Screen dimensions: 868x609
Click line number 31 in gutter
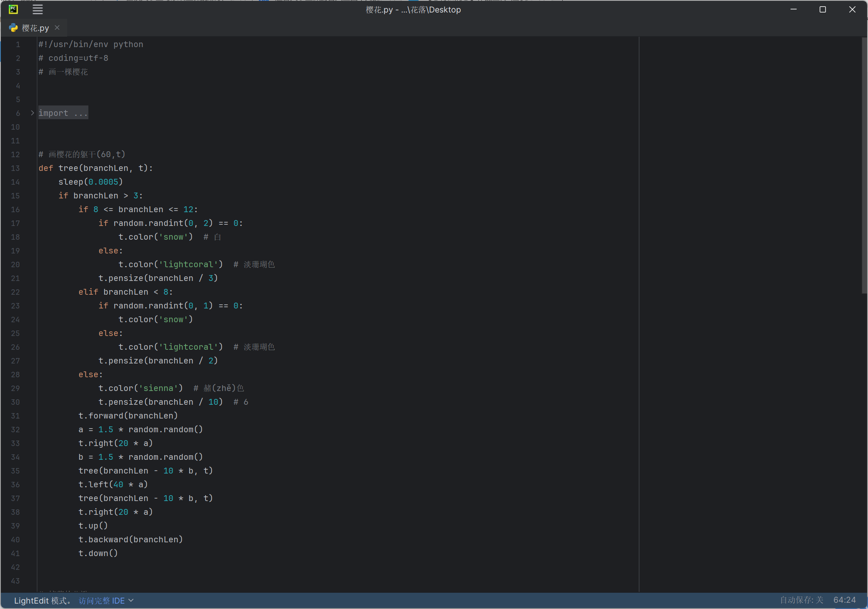click(15, 416)
